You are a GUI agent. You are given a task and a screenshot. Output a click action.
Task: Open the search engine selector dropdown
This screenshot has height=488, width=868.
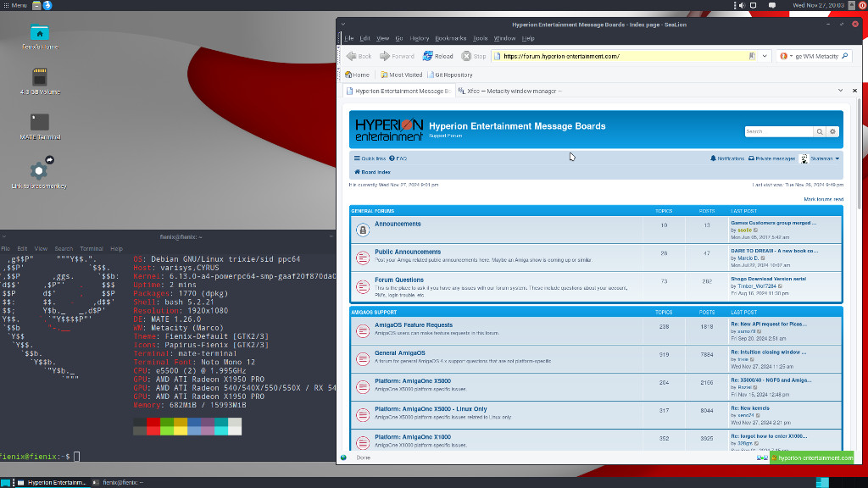[x=786, y=56]
